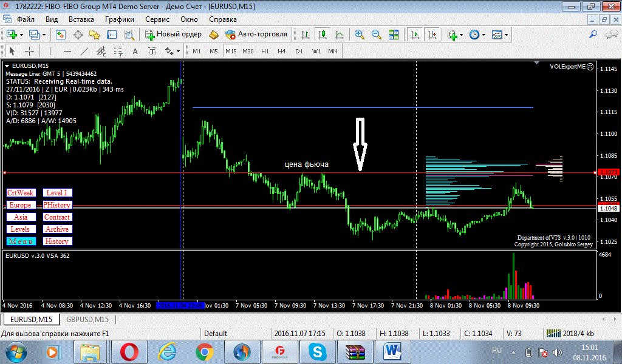Click the Level I chart button

[57, 193]
